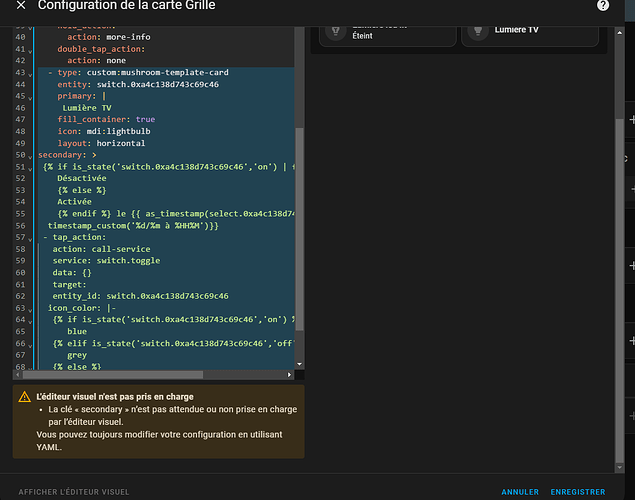This screenshot has width=635, height=500.
Task: Click the horizontal scrollbar right arrow
Action: 289,375
